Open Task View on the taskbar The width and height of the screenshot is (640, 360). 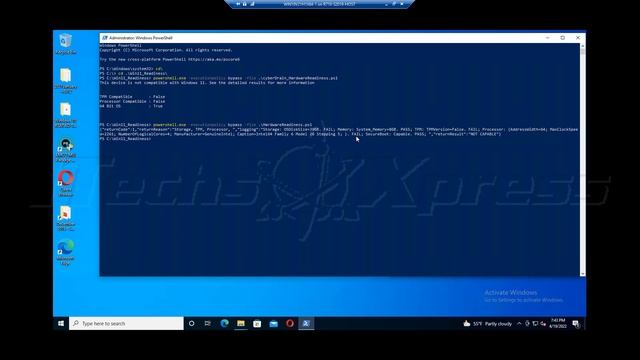pyautogui.click(x=208, y=323)
